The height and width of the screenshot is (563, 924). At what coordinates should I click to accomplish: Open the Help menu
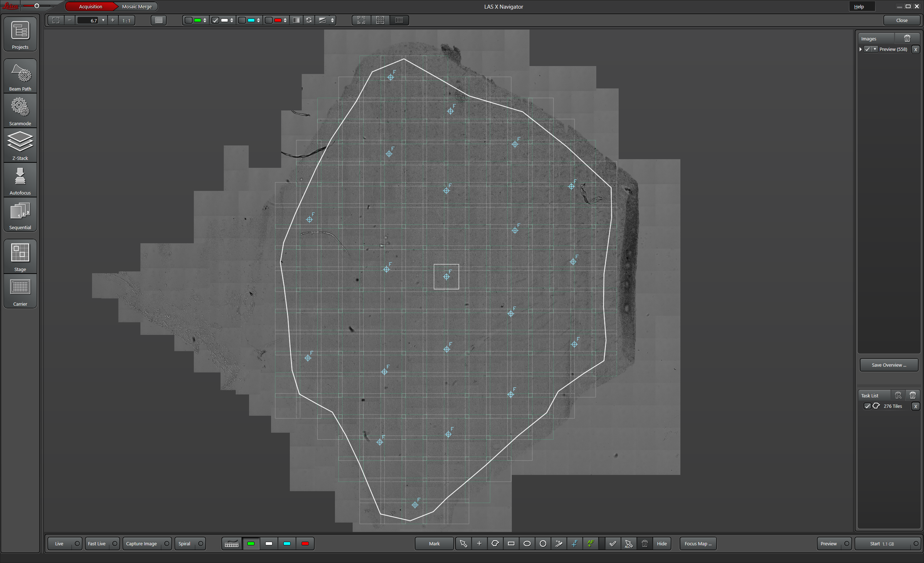[x=859, y=6]
